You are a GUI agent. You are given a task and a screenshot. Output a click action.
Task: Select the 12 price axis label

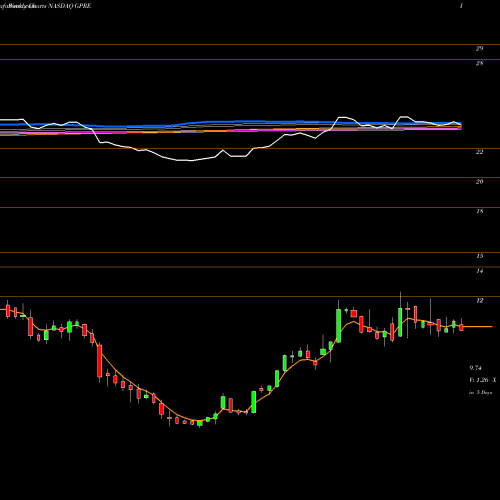point(479,301)
